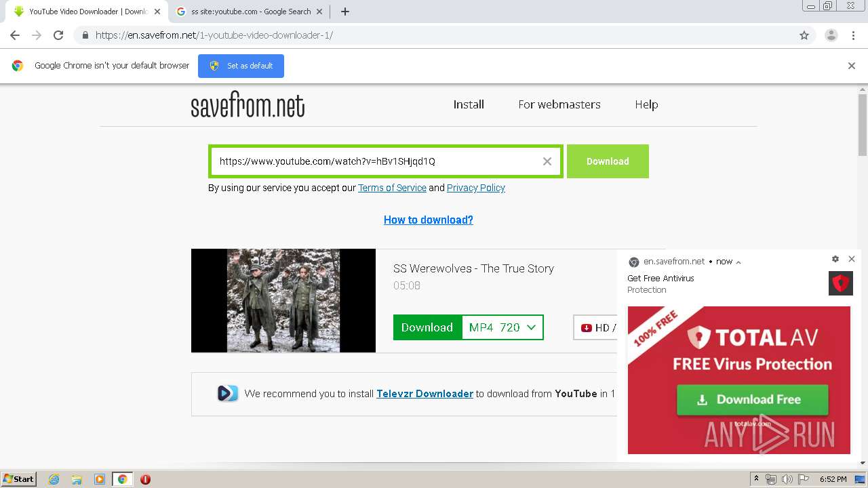Open the Action Center flag icon
Screen dimensions: 868x488
click(802, 479)
